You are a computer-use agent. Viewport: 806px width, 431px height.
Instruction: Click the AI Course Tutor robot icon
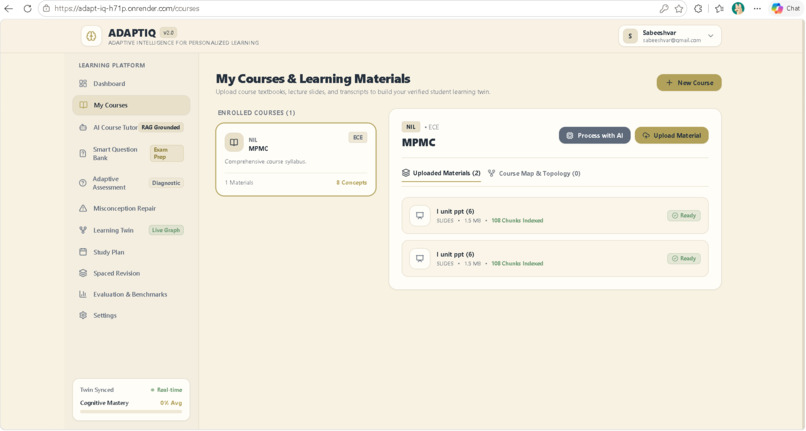pos(83,127)
